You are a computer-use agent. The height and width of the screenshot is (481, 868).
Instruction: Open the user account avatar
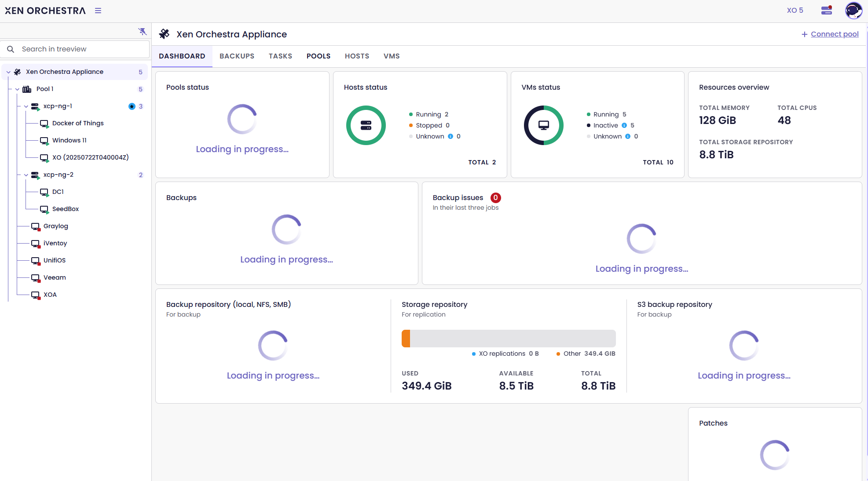click(853, 11)
